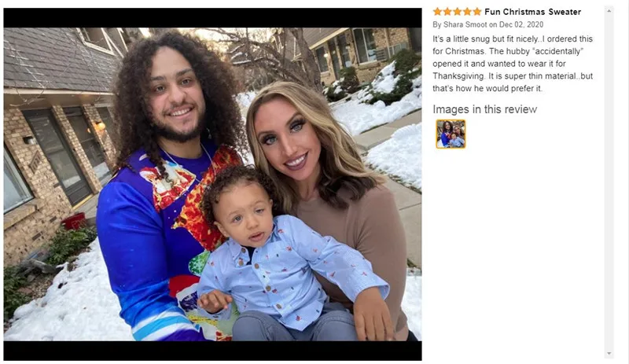
Task: Click the fifth star next to the title
Action: (477, 12)
